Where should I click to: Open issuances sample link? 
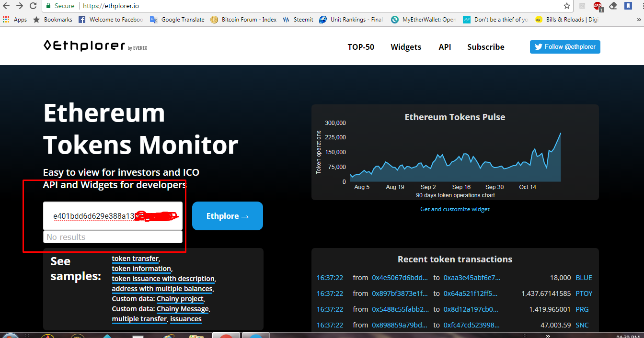click(x=186, y=319)
